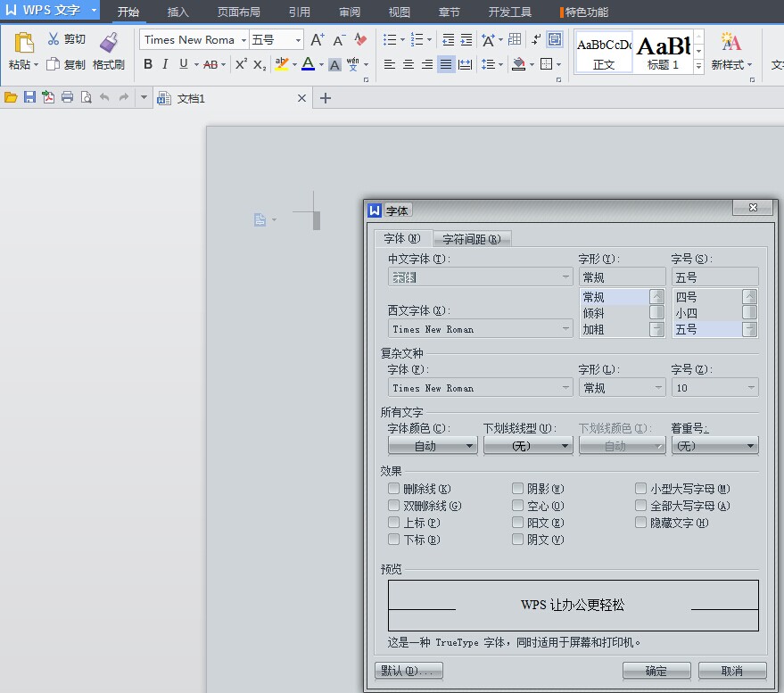Open the 复杂文种 字体 dropdown
The width and height of the screenshot is (784, 693).
(x=565, y=387)
